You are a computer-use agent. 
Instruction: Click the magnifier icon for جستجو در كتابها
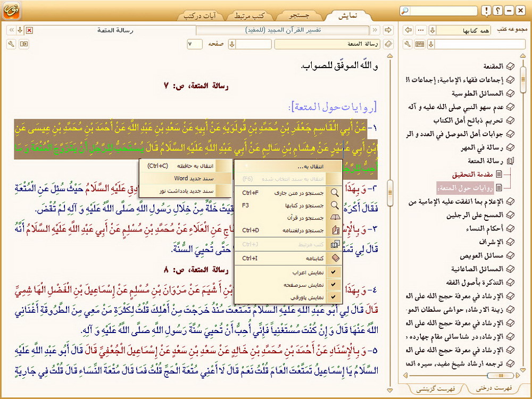[335, 205]
